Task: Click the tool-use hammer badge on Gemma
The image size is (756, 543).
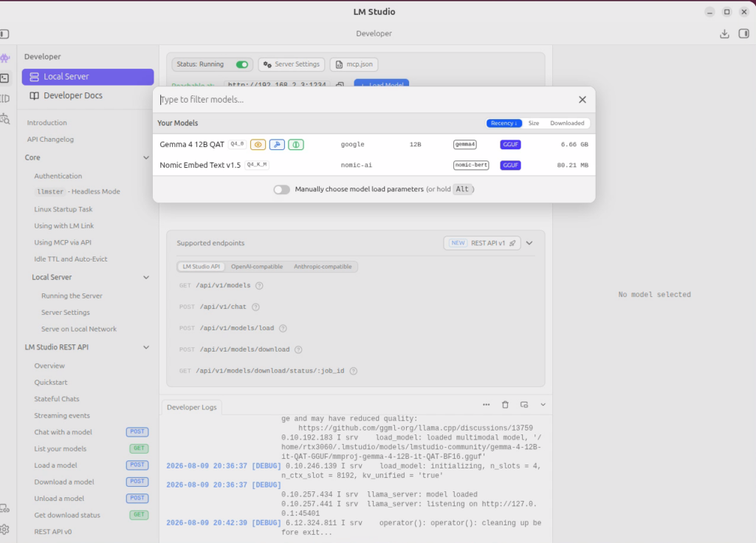Action: (277, 144)
